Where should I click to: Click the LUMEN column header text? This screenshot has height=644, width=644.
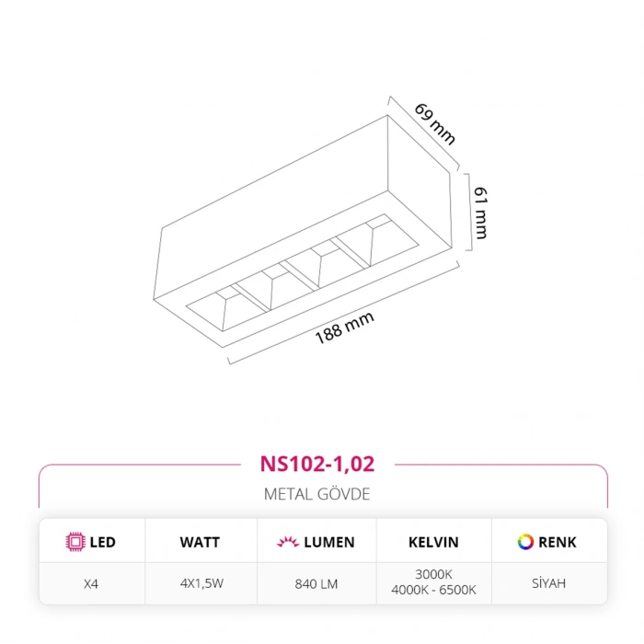click(x=328, y=542)
